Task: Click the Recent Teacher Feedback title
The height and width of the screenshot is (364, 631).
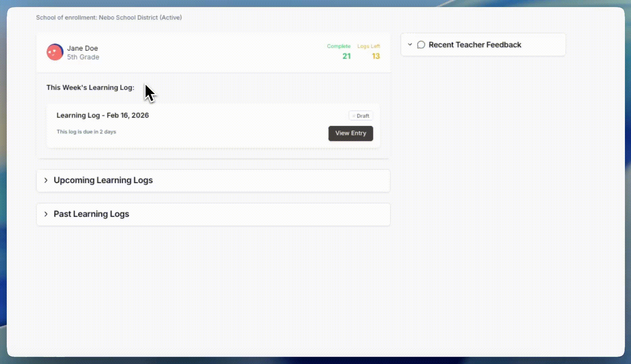Action: tap(475, 45)
